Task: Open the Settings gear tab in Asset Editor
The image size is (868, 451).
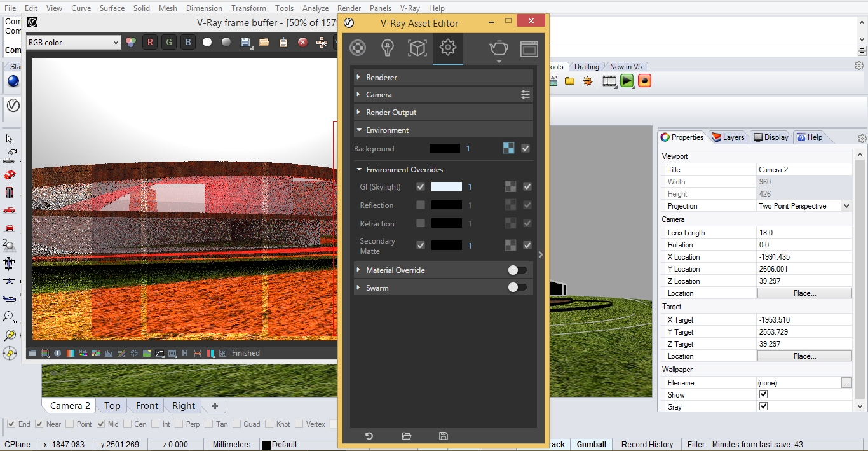Action: coord(448,48)
